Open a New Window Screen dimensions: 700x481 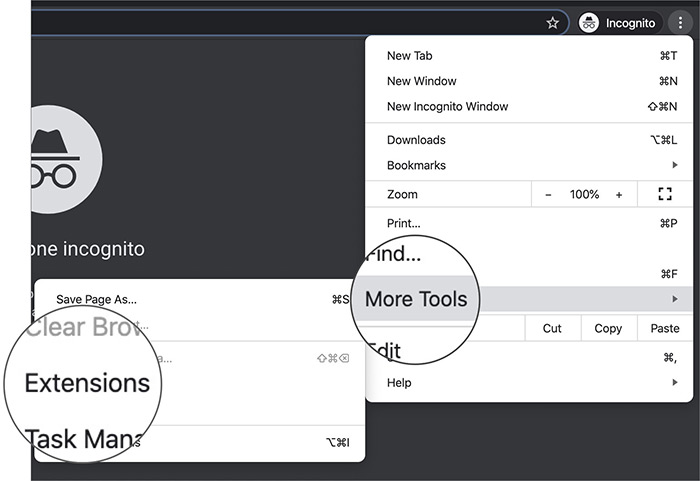(x=421, y=81)
